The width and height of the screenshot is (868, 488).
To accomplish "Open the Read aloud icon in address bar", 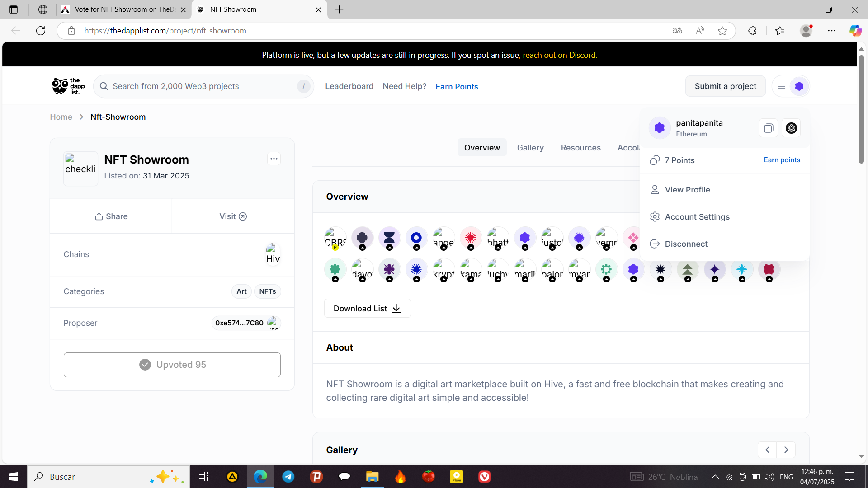I will click(x=700, y=31).
